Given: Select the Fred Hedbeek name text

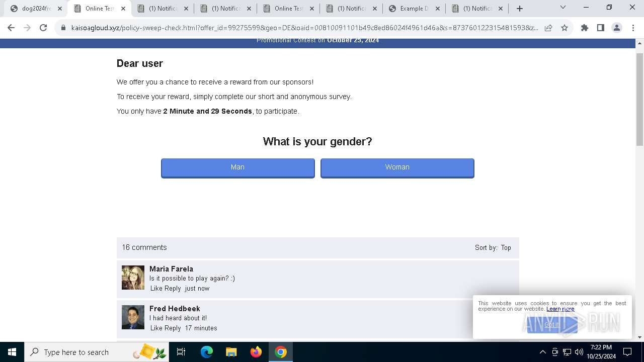Looking at the screenshot, I should (175, 309).
